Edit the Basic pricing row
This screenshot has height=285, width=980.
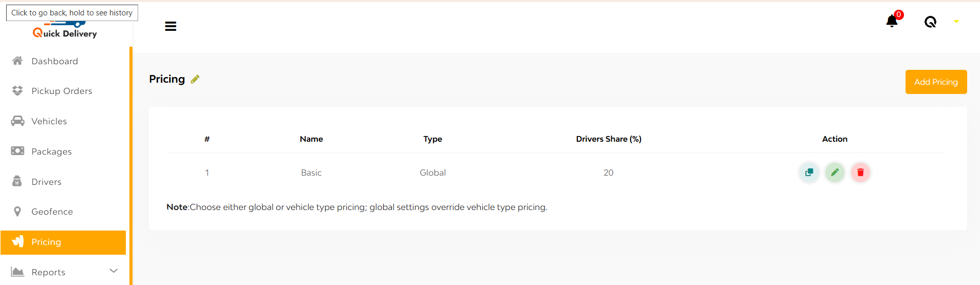pos(835,173)
